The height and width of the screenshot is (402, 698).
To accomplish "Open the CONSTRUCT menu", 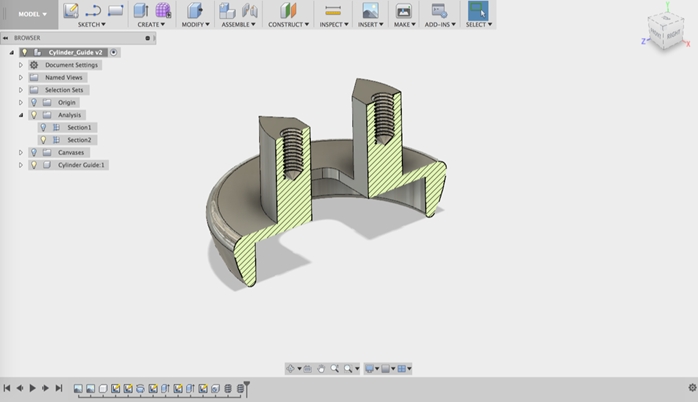I will click(x=288, y=24).
